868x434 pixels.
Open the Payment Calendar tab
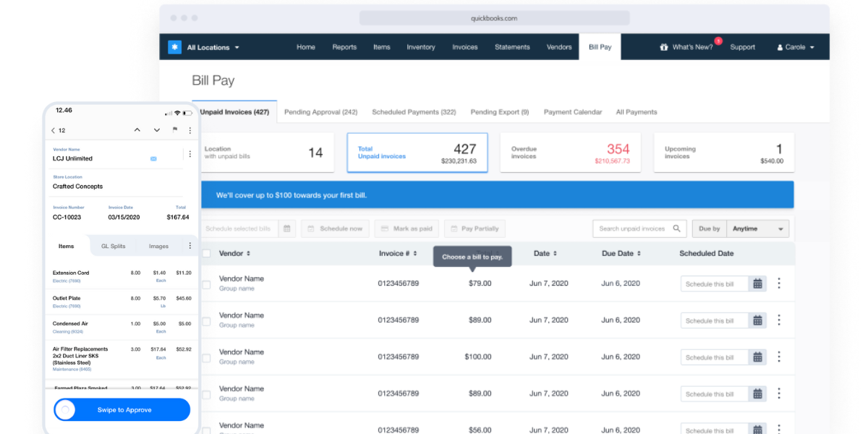tap(573, 112)
